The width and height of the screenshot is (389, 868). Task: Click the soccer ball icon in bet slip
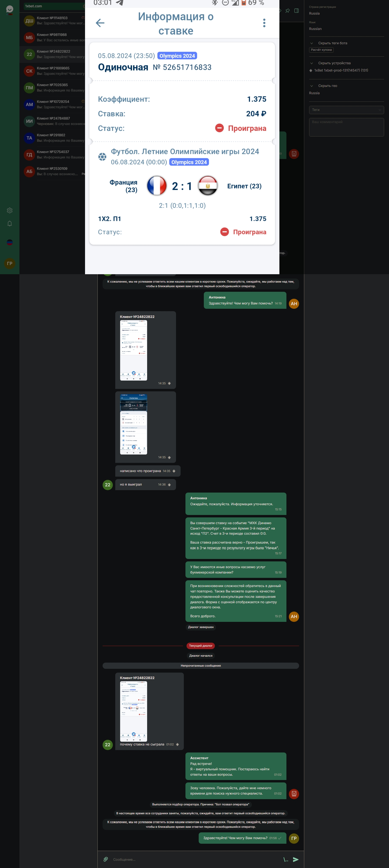coord(102,157)
